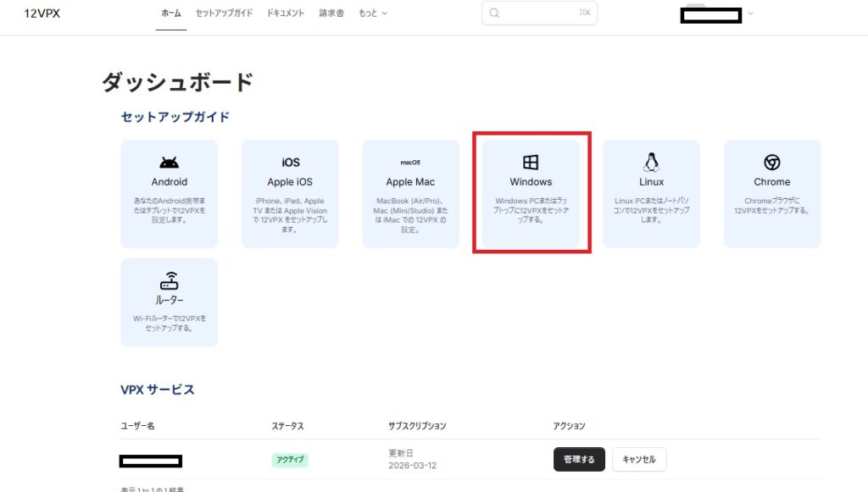Open the account dropdown chevron
The image size is (868, 492).
(x=750, y=14)
